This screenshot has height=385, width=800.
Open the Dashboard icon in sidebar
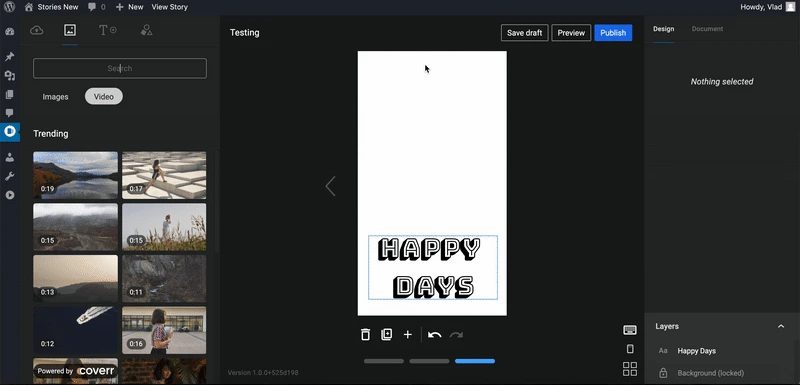pos(10,32)
